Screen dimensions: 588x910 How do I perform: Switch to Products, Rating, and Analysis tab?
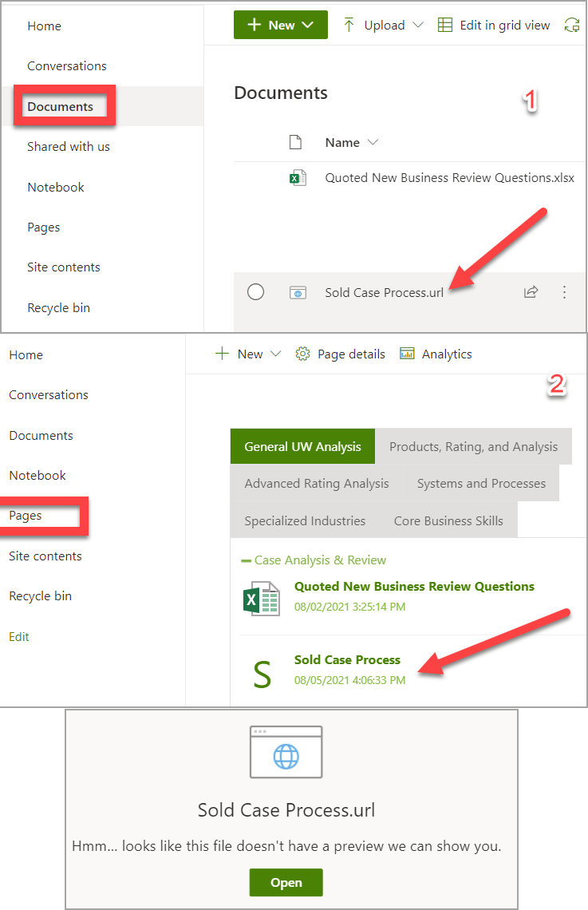coord(474,446)
